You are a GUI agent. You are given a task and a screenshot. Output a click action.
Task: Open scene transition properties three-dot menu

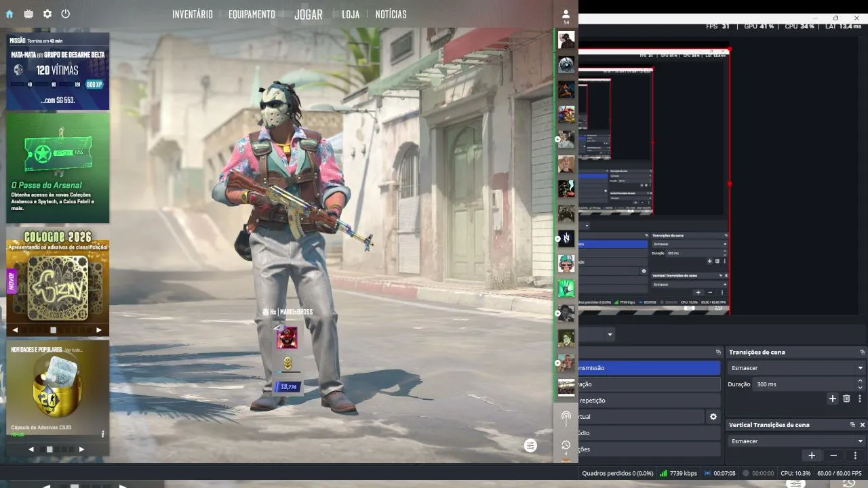860,399
